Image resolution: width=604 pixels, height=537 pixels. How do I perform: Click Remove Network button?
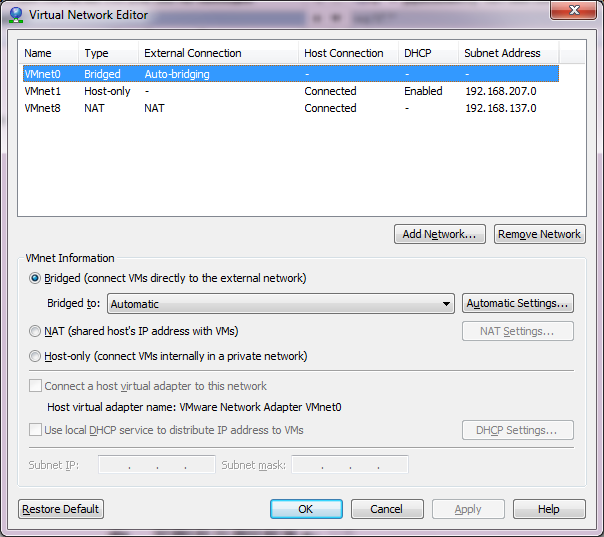(540, 234)
